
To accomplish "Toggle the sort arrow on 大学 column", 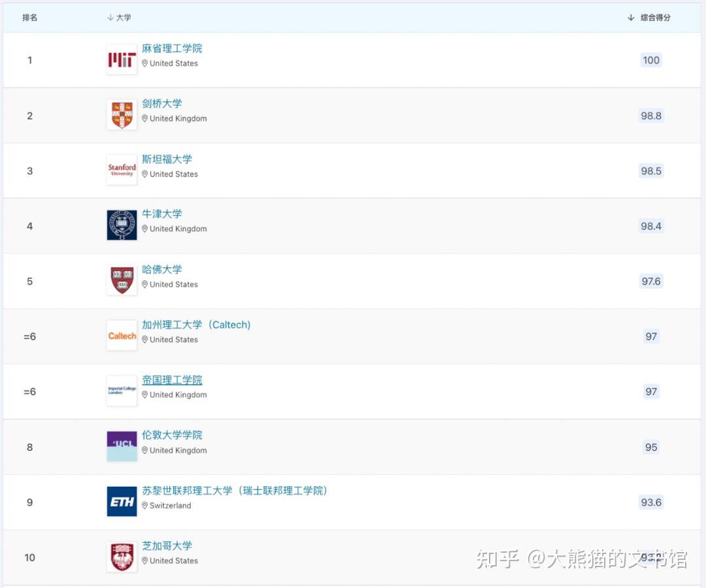I will tap(110, 18).
